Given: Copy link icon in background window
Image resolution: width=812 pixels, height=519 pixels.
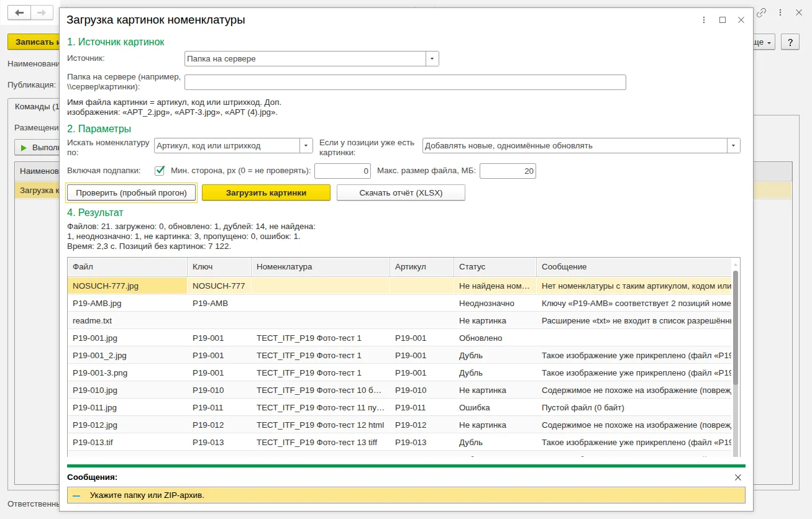Looking at the screenshot, I should [x=761, y=12].
